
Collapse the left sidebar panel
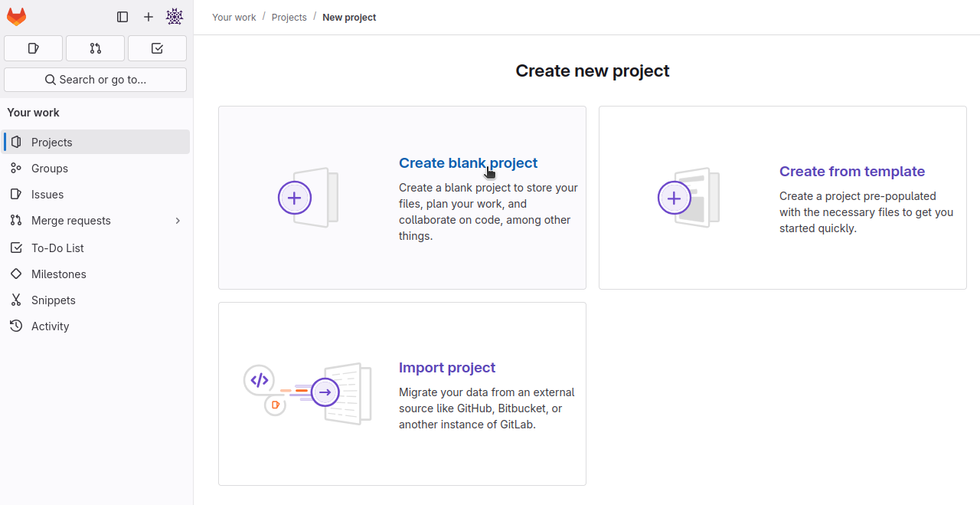[122, 17]
